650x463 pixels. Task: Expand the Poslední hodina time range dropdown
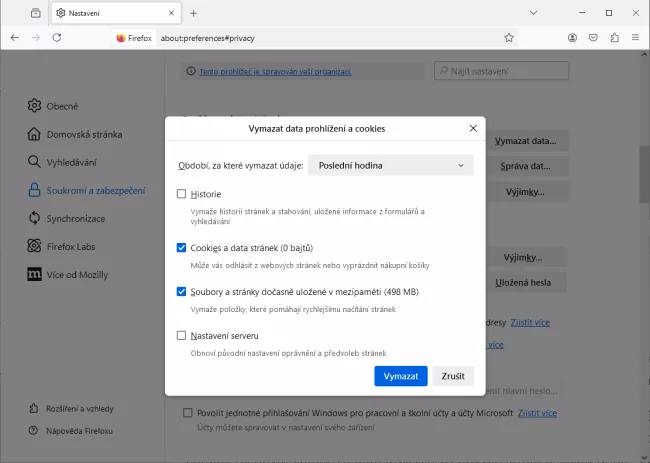point(390,165)
